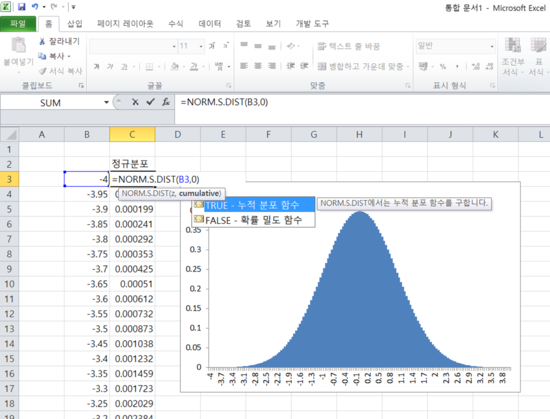The image size is (550, 419).
Task: Click the increase font size icon
Action: tap(212, 46)
